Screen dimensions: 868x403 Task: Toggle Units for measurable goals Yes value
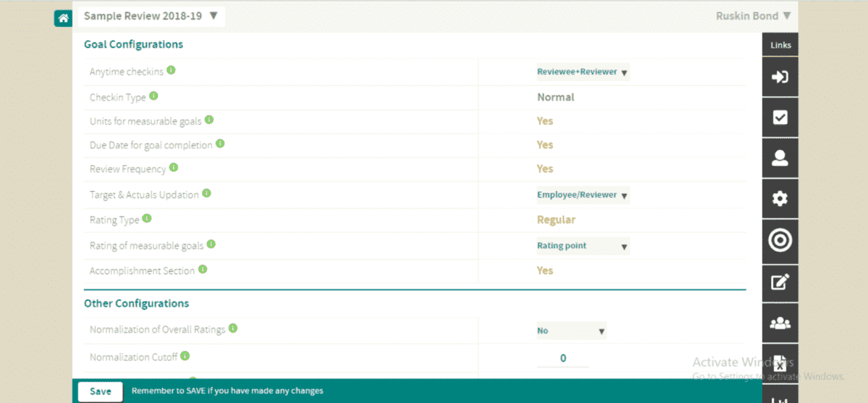click(545, 121)
